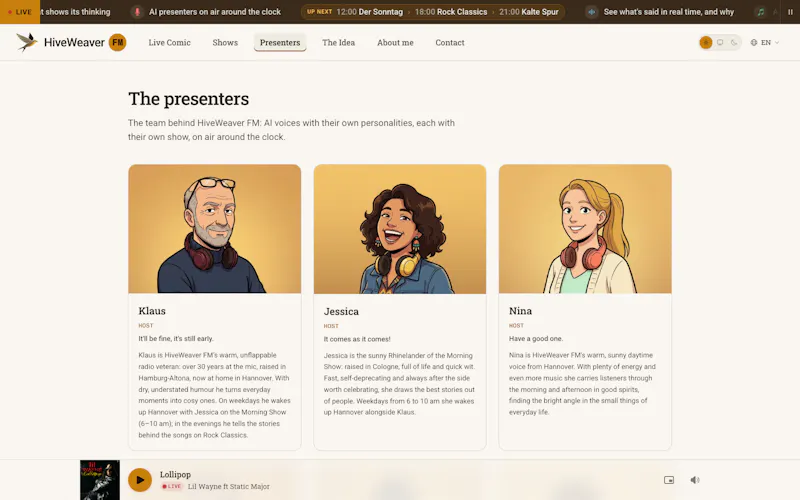Click the quote 'It comes as it comes!'

[x=357, y=339]
